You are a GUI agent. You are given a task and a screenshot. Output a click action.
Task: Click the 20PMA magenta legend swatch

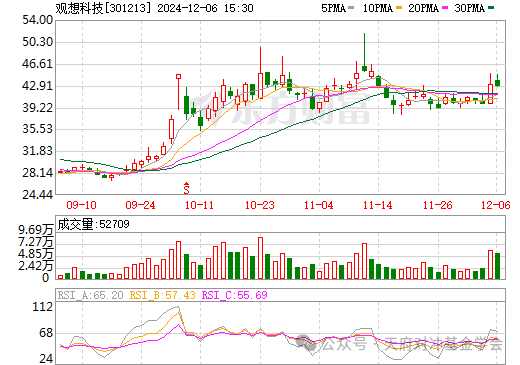445,7
